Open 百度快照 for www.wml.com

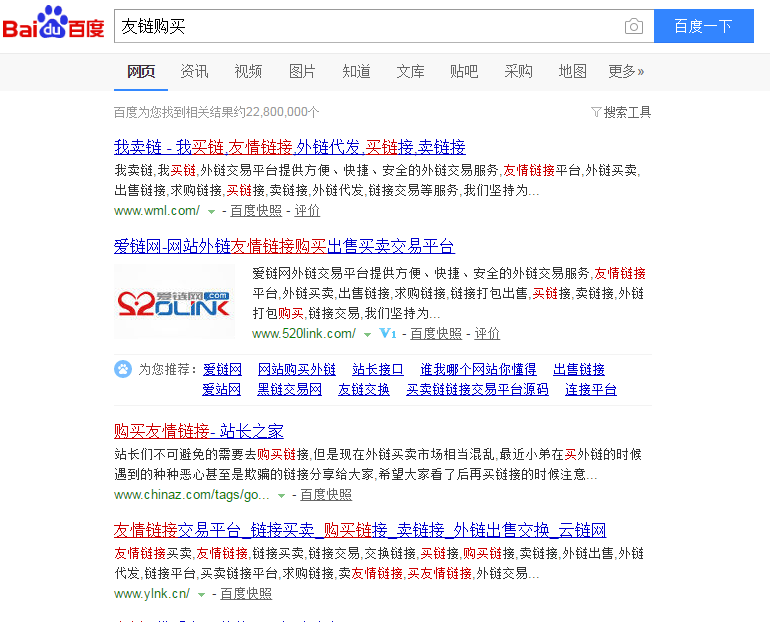tap(256, 211)
